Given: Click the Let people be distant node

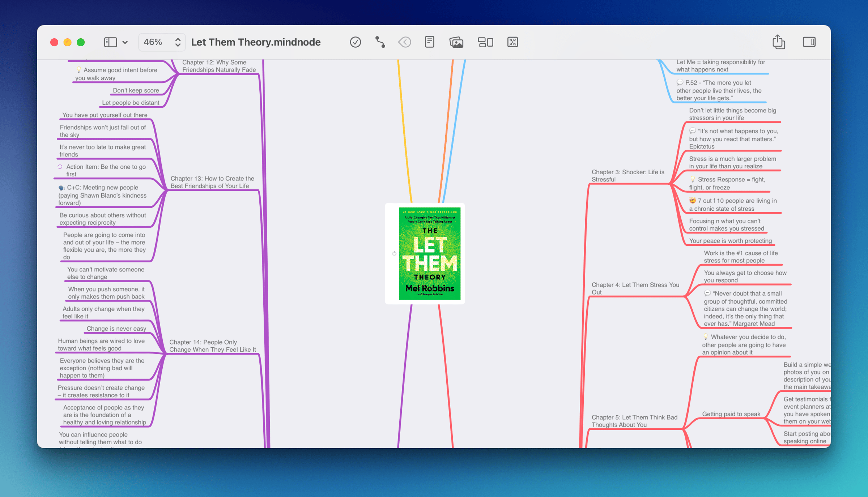Looking at the screenshot, I should 131,103.
